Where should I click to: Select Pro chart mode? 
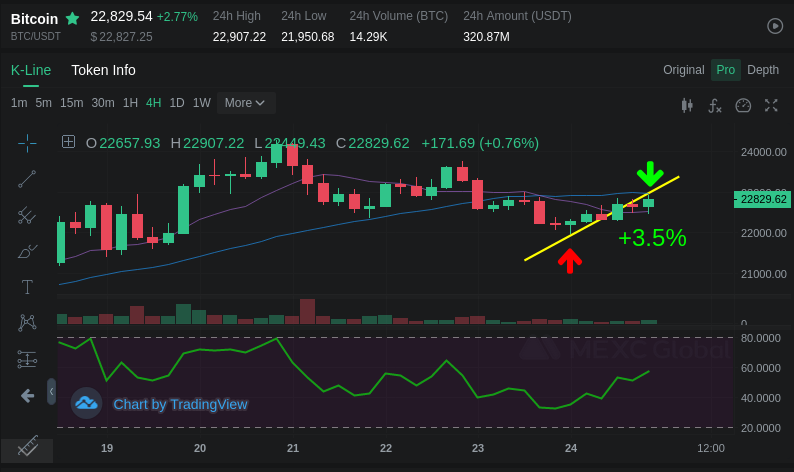coord(725,70)
